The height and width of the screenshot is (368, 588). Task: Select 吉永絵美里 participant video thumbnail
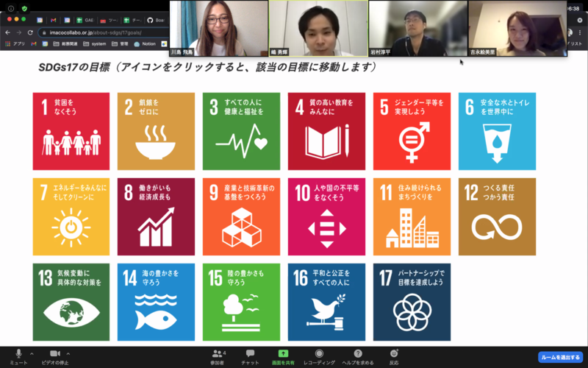(518, 28)
